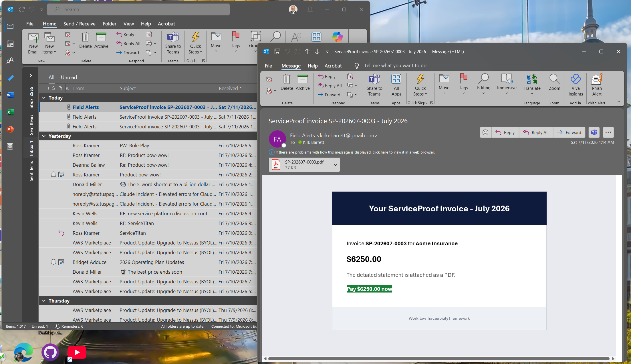Open To Do checkmark in Outlook sidebar
The width and height of the screenshot is (631, 364).
10,78
